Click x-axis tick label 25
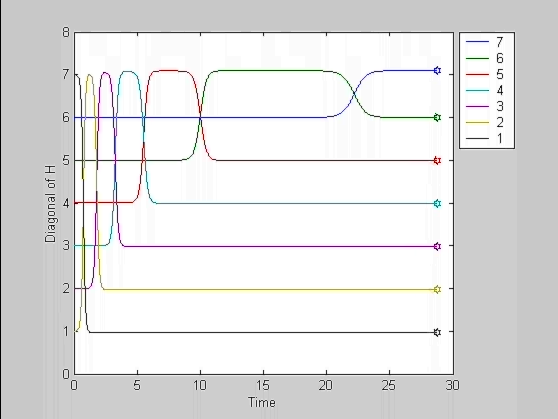This screenshot has width=558, height=419. (389, 386)
